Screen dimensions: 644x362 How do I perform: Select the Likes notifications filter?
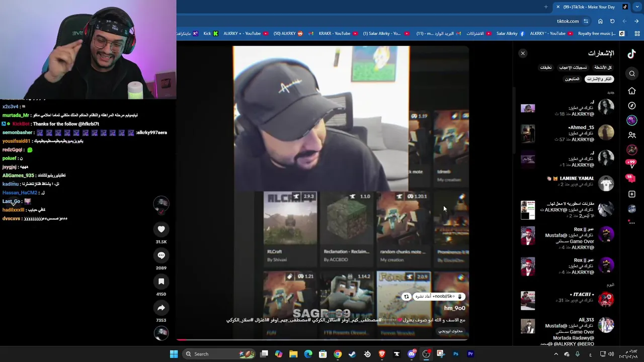pos(573,67)
